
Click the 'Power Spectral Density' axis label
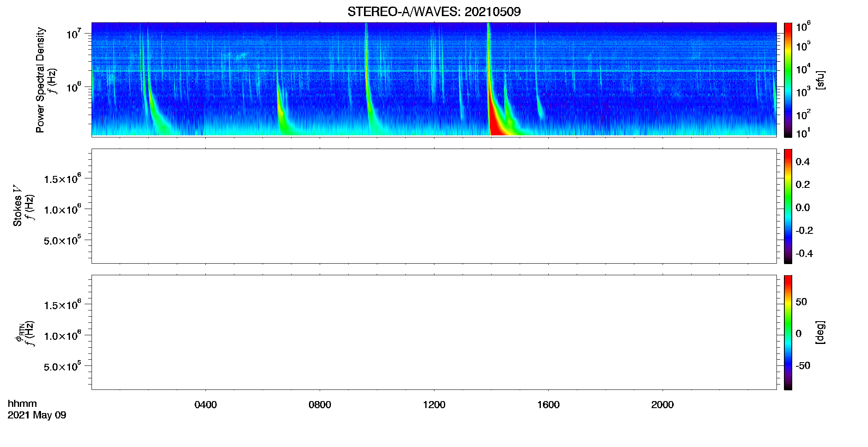[40, 80]
